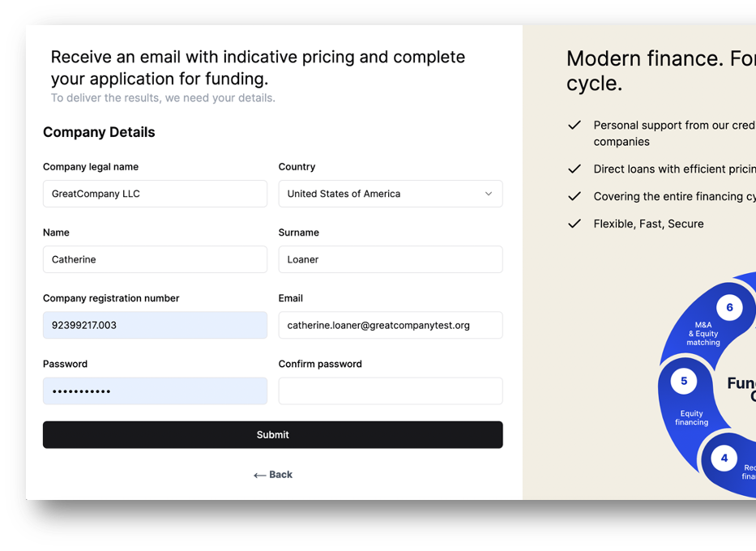This screenshot has height=551, width=756.
Task: Click the checkmark beside Covering the entire financing
Action: click(574, 196)
